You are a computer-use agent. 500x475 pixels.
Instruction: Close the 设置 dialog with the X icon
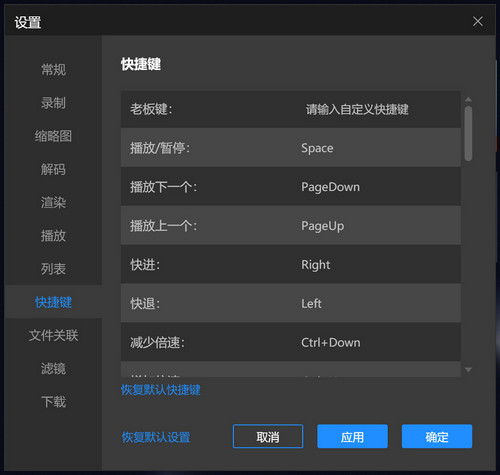[478, 21]
